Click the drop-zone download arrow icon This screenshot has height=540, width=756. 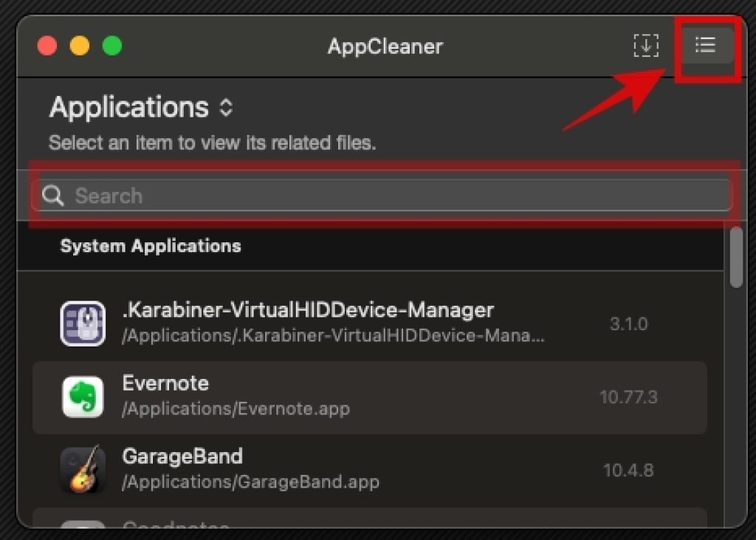pyautogui.click(x=646, y=45)
